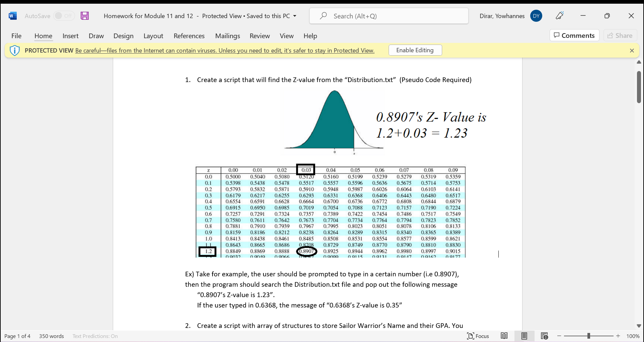Switch to Read Mode view
Viewport: 644px width, 342px height.
[x=504, y=336]
